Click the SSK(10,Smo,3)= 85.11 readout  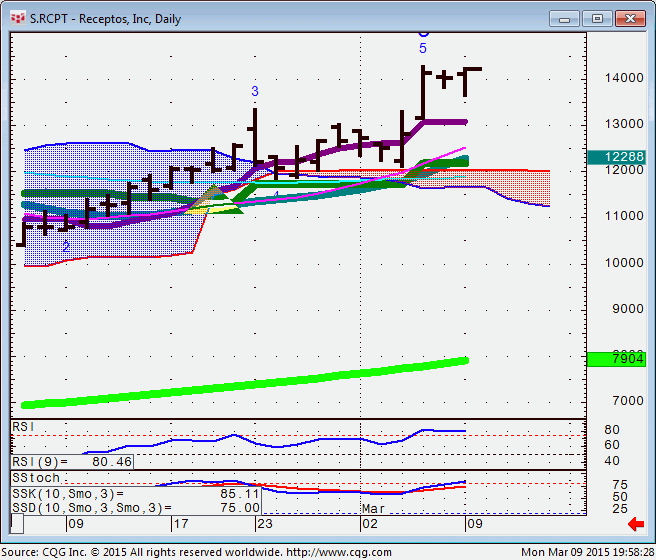[x=136, y=494]
